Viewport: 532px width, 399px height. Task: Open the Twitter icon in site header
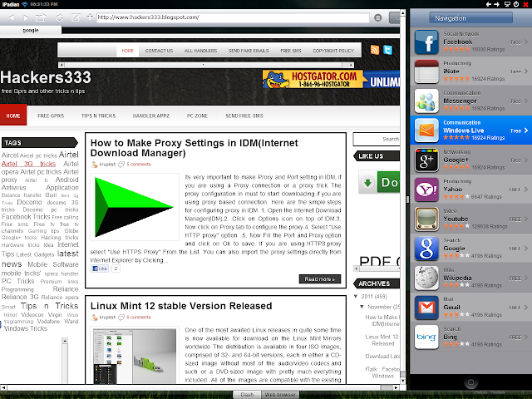(387, 50)
